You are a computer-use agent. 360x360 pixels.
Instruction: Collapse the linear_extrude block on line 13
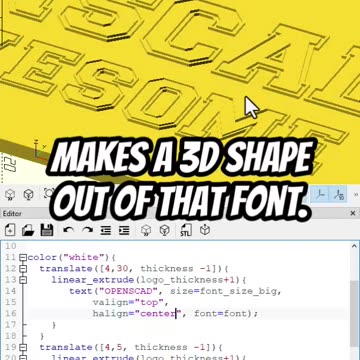(23, 280)
